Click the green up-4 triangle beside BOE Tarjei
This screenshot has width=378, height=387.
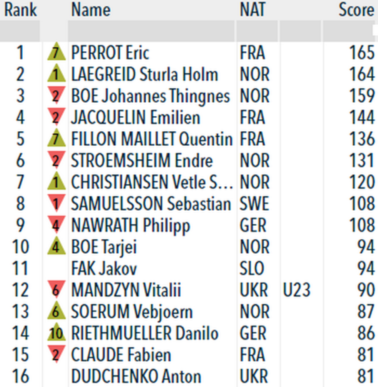56,247
